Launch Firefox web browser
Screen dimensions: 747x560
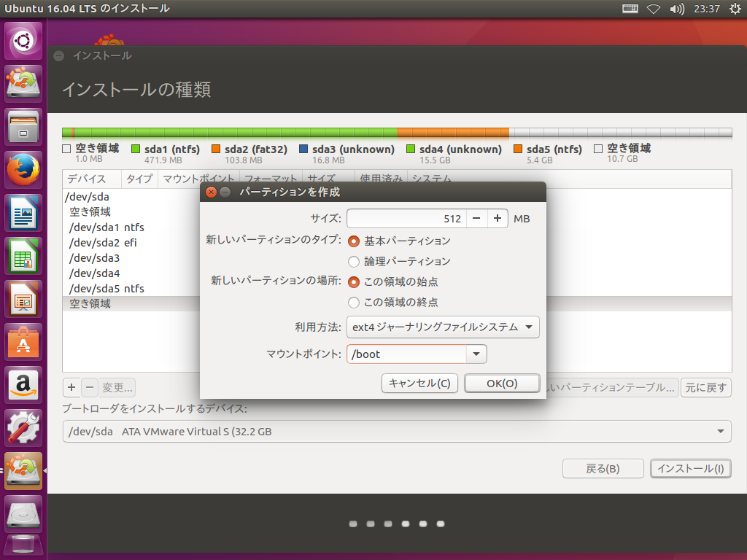click(23, 170)
